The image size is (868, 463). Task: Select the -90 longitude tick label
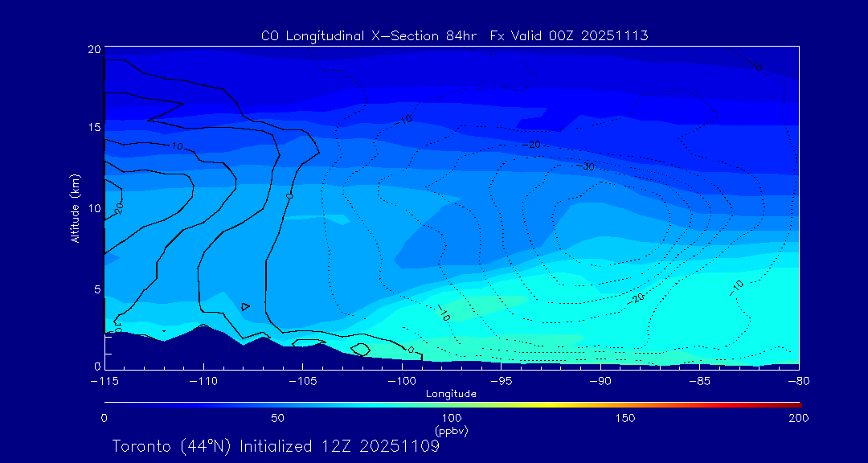point(600,382)
